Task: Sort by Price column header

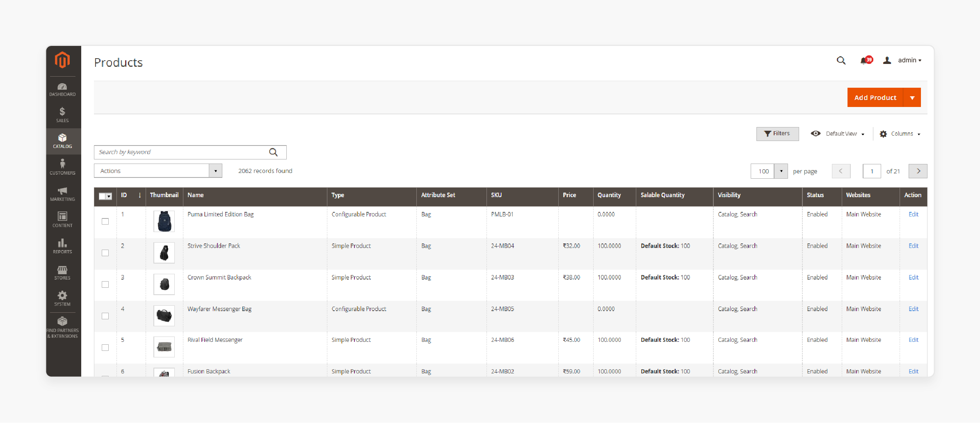Action: tap(569, 195)
